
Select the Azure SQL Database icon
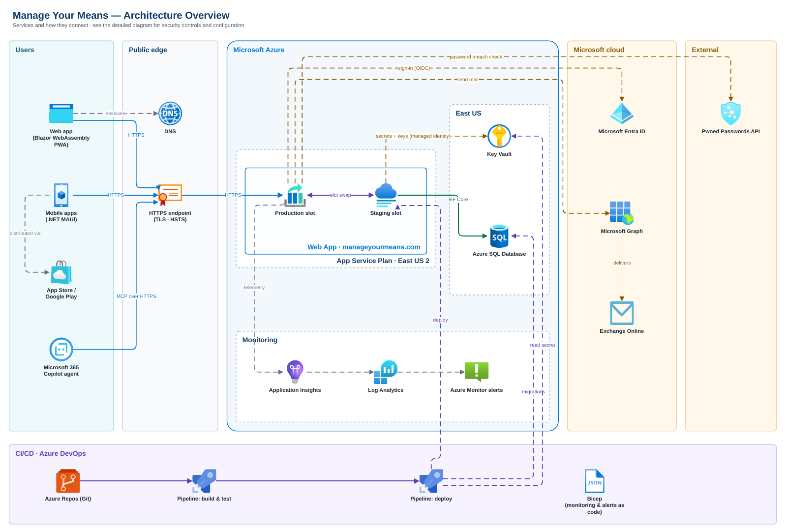(499, 236)
